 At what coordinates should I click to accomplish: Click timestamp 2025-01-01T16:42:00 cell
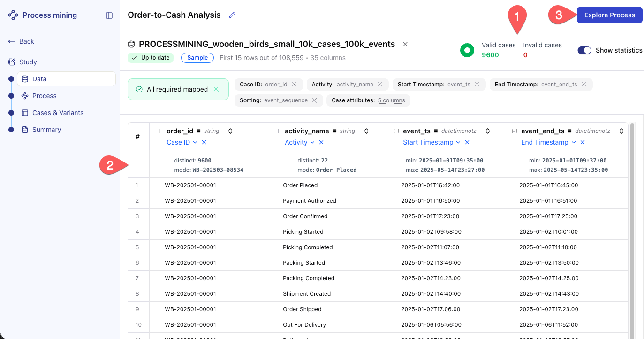(x=431, y=185)
